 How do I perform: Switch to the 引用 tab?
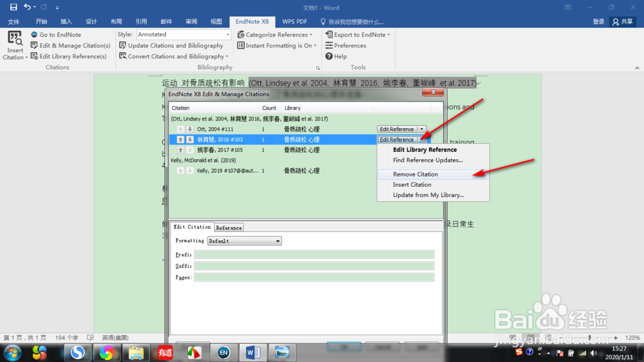[x=141, y=22]
